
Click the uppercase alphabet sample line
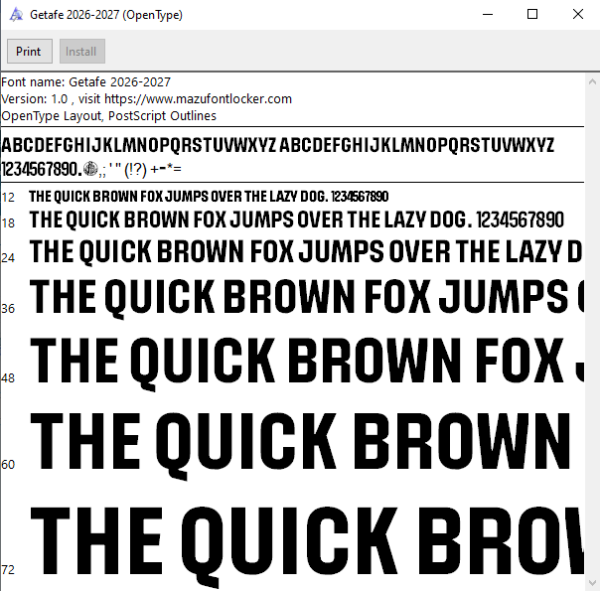pyautogui.click(x=278, y=145)
